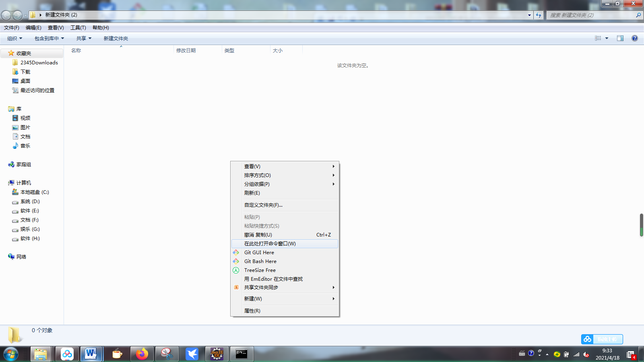Open Baidu Netdisk via its bottom-right icon
644x362 pixels.
coord(587,339)
